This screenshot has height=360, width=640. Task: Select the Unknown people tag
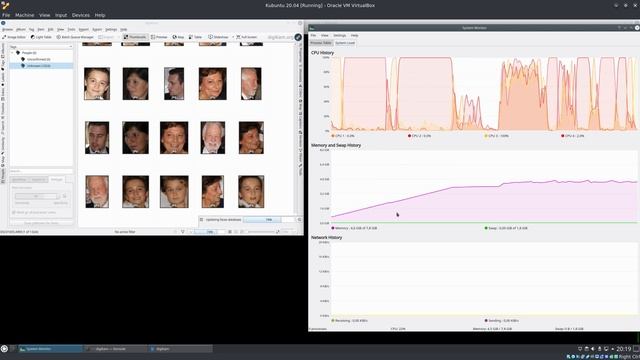tap(39, 66)
